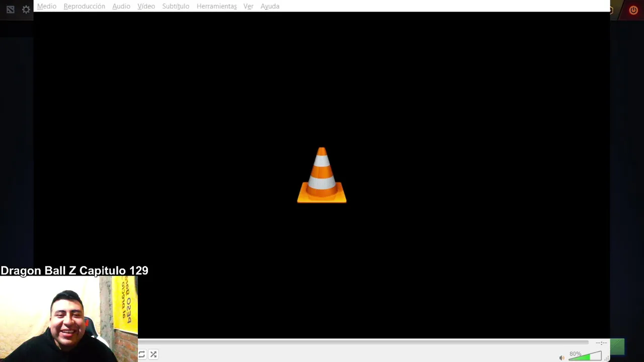Mute audio with the speaker icon
644x362 pixels.
[x=561, y=357]
